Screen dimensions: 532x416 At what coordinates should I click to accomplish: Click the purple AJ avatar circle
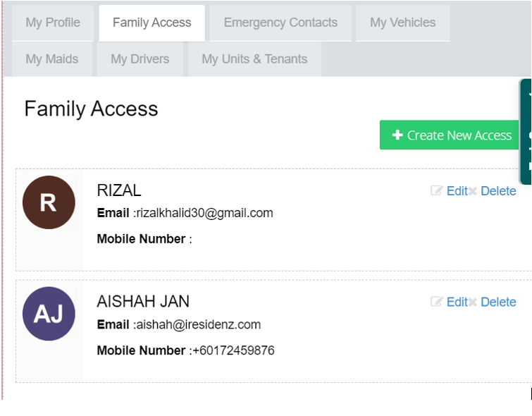click(49, 314)
